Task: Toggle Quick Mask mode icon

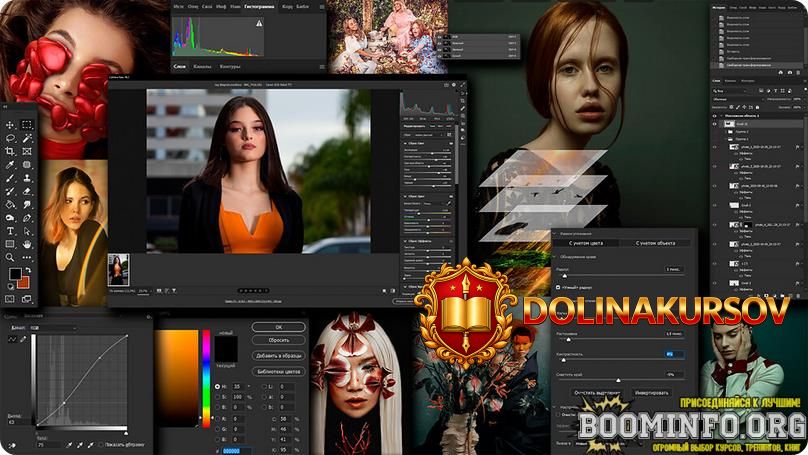Action: tap(10, 299)
